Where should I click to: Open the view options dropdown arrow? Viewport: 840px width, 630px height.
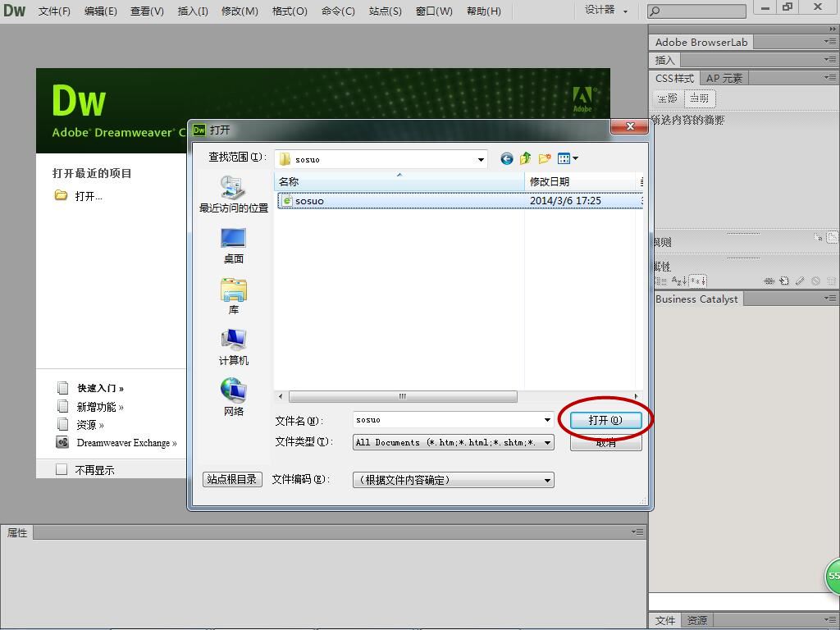coord(575,158)
